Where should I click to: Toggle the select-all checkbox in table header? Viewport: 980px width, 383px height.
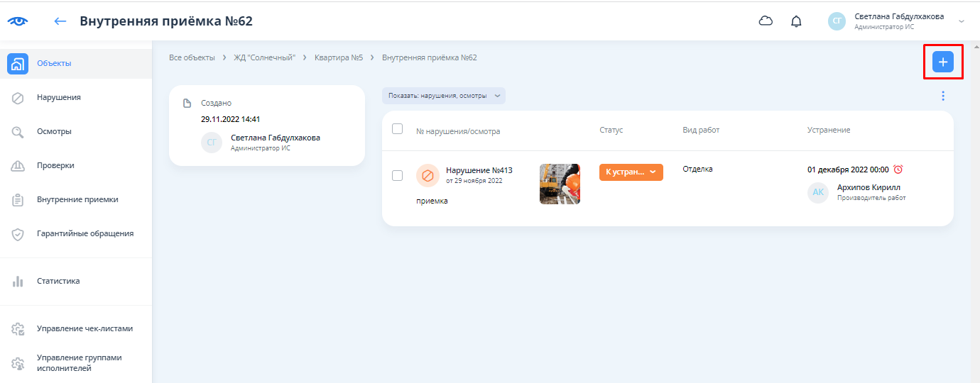[x=398, y=129]
